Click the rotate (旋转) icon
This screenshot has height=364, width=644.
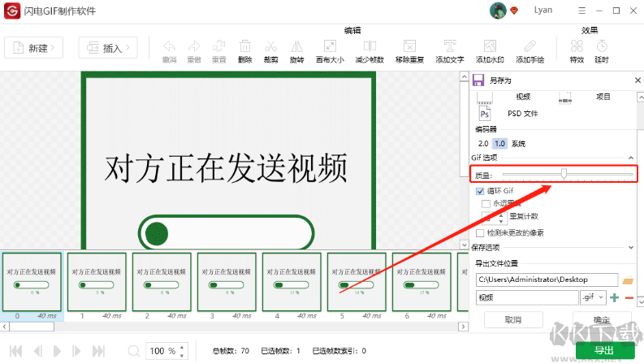(x=296, y=49)
